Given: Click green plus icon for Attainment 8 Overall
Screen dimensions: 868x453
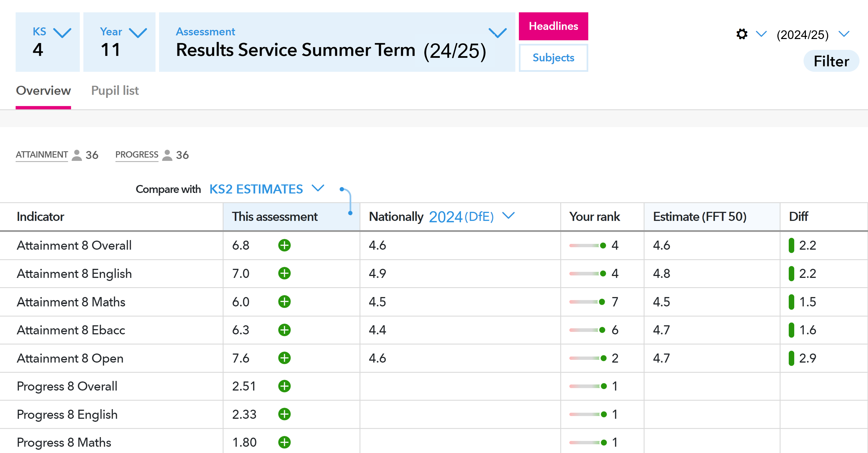Looking at the screenshot, I should (x=284, y=245).
